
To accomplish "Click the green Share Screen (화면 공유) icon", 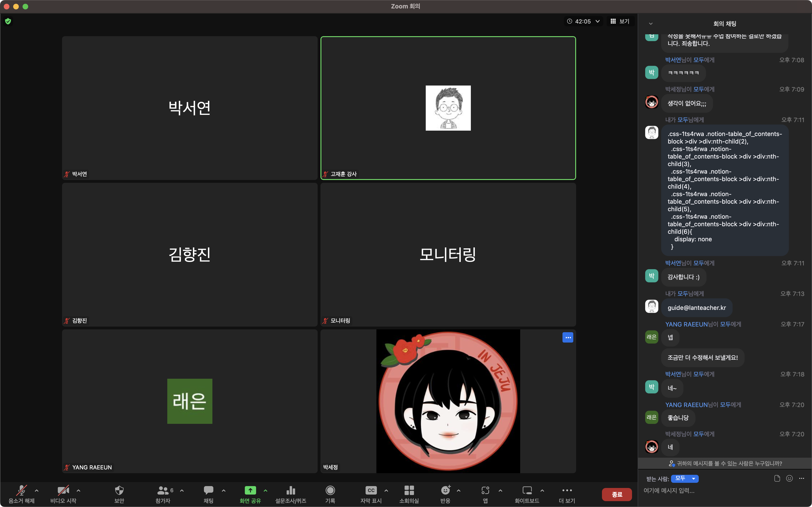I will point(250,491).
